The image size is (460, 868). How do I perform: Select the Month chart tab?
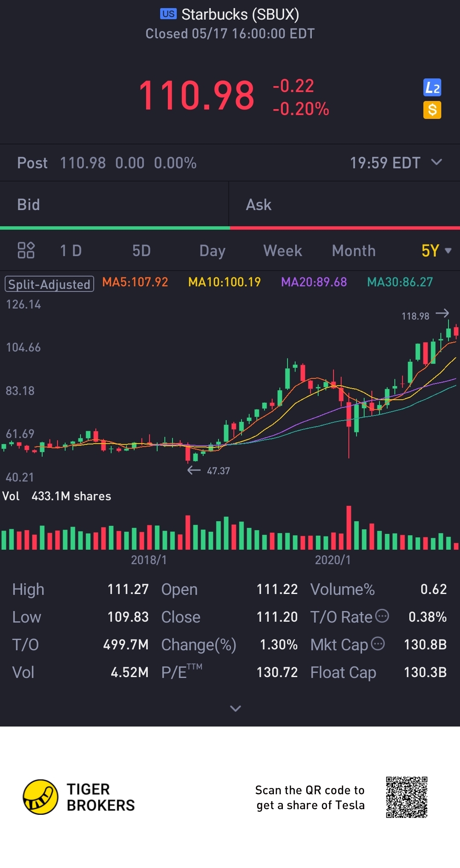(x=354, y=251)
